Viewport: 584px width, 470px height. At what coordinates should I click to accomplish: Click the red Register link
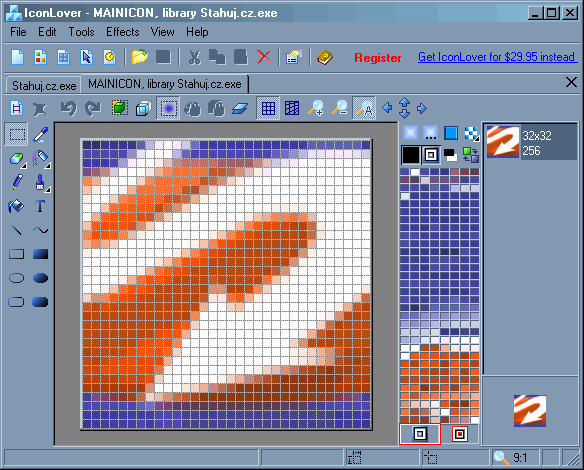point(377,58)
